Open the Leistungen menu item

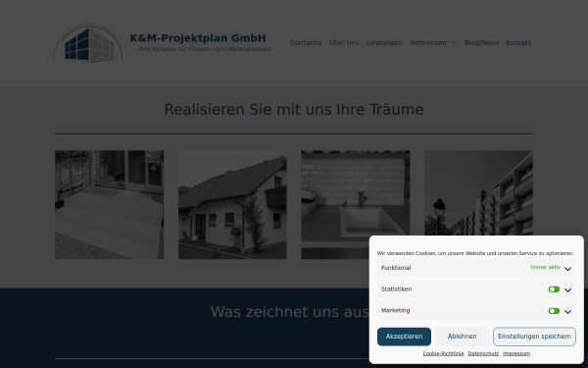(x=384, y=43)
